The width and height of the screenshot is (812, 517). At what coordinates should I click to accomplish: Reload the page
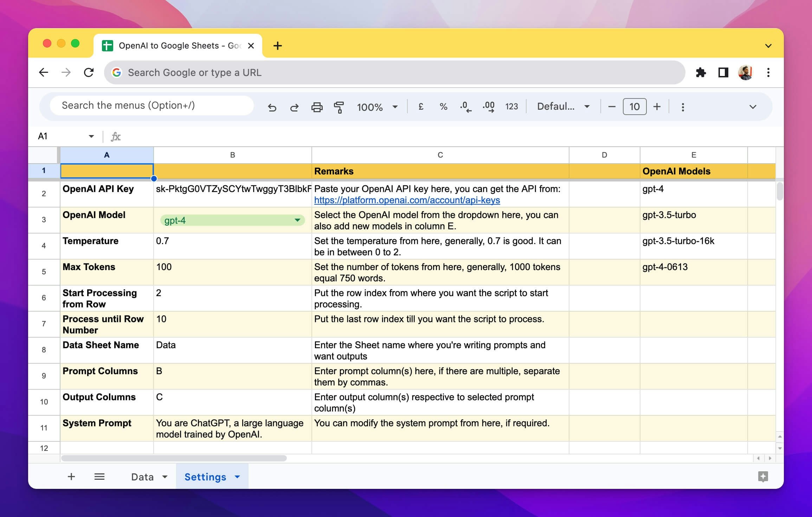(x=89, y=72)
